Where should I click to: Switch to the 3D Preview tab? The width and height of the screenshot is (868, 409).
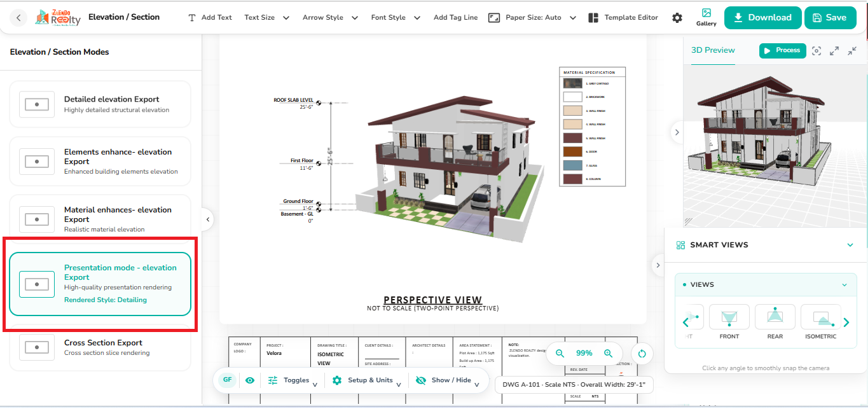(x=713, y=50)
